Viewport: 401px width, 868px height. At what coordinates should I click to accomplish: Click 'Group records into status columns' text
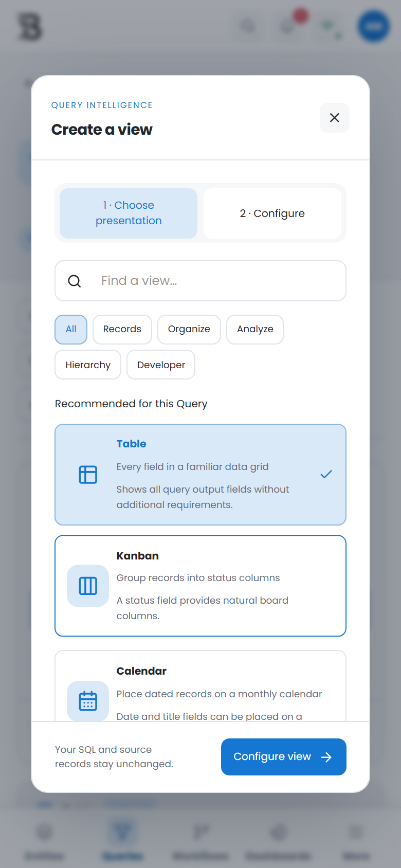point(198,578)
